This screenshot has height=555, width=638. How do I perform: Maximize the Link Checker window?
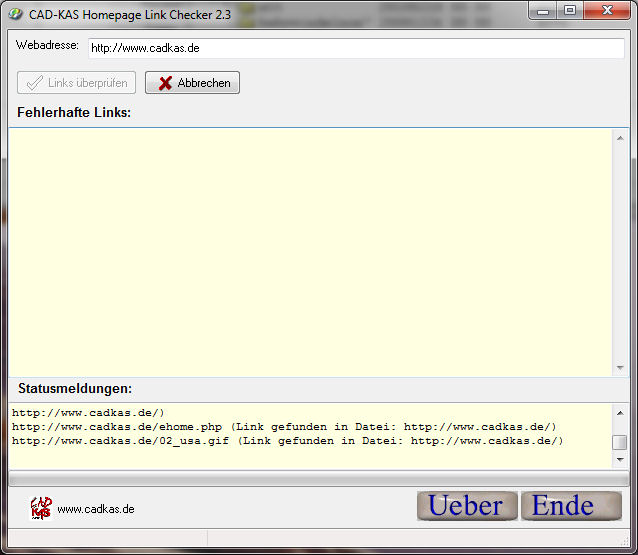click(570, 11)
